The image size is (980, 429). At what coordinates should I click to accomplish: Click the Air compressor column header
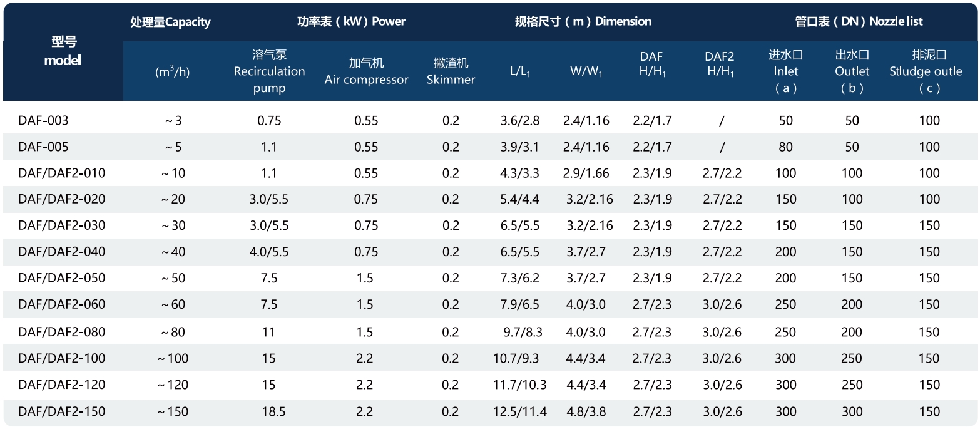[366, 71]
